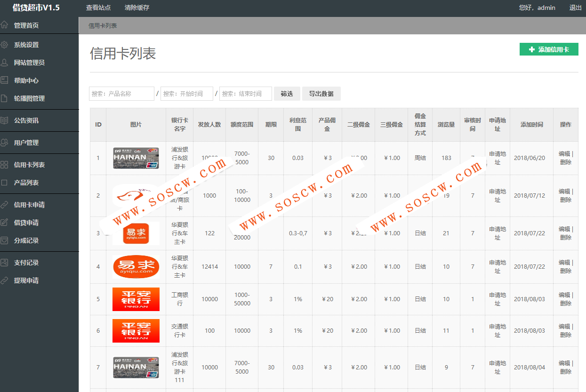Click the inbox icon beside 分成记录
Image resolution: width=586 pixels, height=392 pixels.
(5, 240)
